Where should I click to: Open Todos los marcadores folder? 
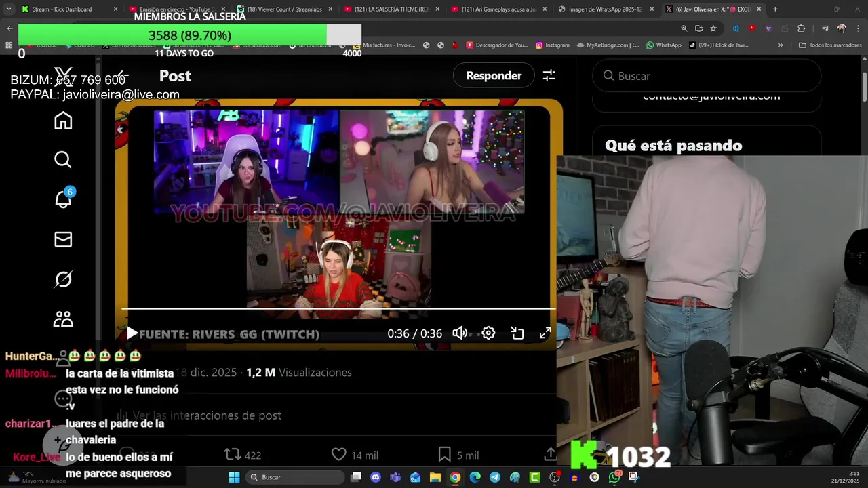[830, 45]
